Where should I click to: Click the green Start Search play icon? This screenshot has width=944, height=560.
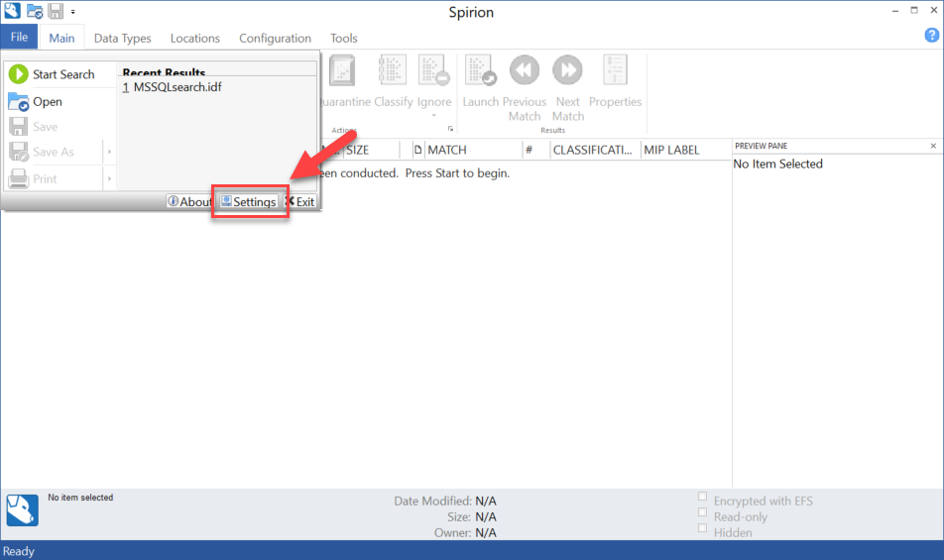(19, 74)
